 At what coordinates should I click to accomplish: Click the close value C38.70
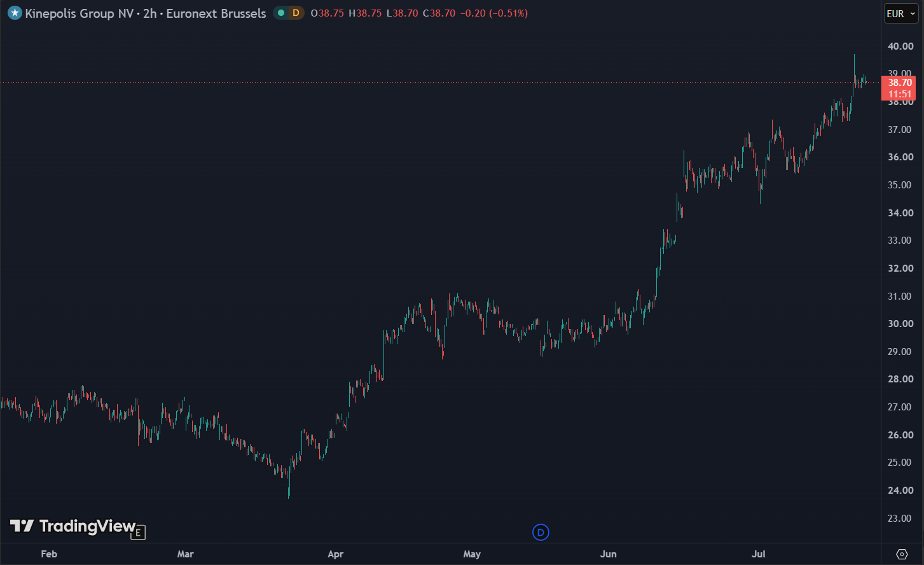point(439,13)
